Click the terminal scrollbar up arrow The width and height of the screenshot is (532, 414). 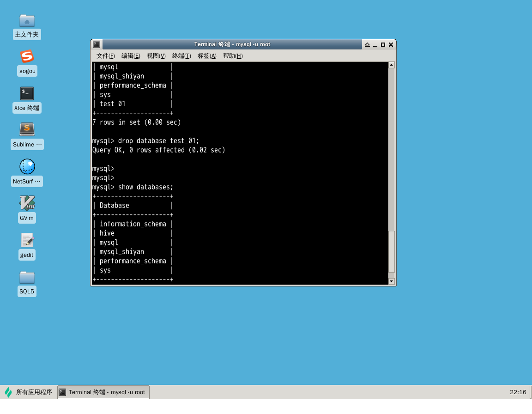pyautogui.click(x=392, y=65)
